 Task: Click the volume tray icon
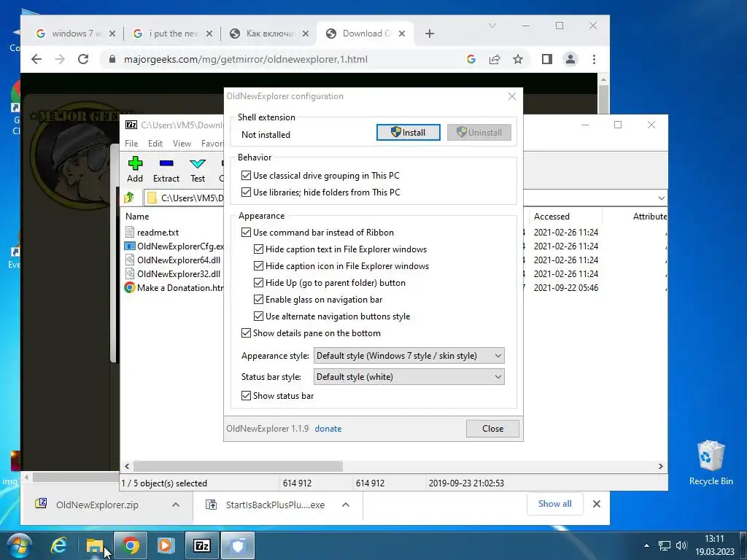tap(681, 545)
